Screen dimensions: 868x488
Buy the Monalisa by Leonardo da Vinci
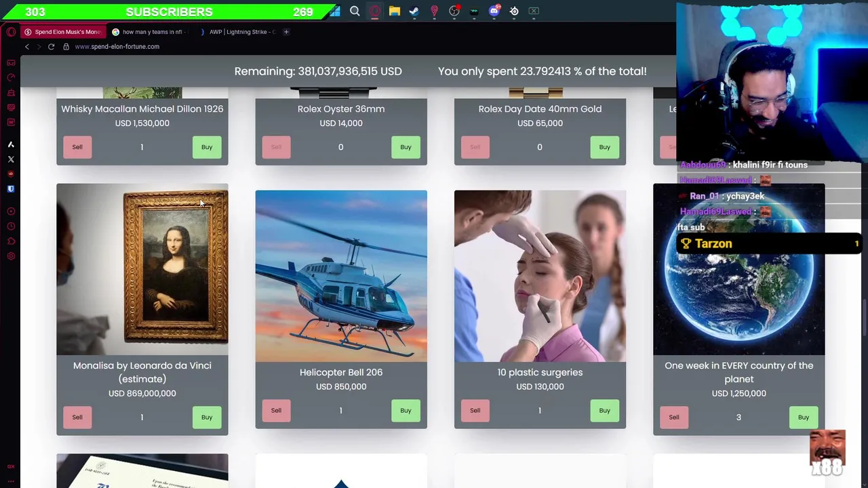207,418
